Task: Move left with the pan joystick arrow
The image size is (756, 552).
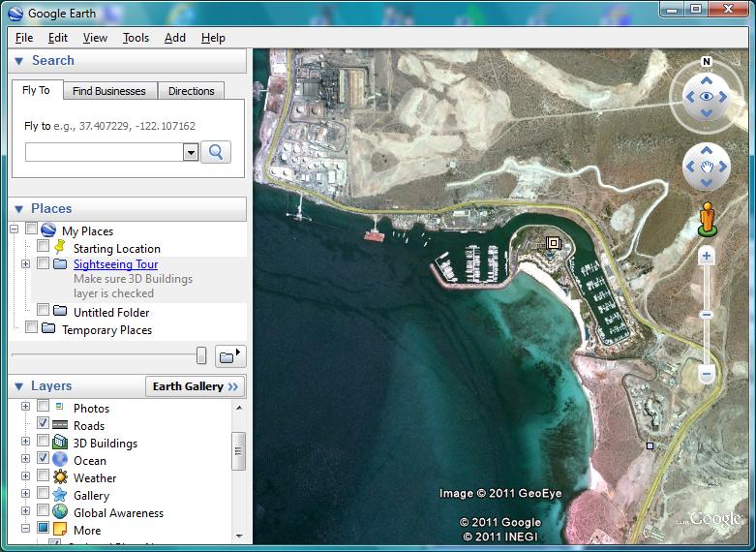Action: [690, 167]
